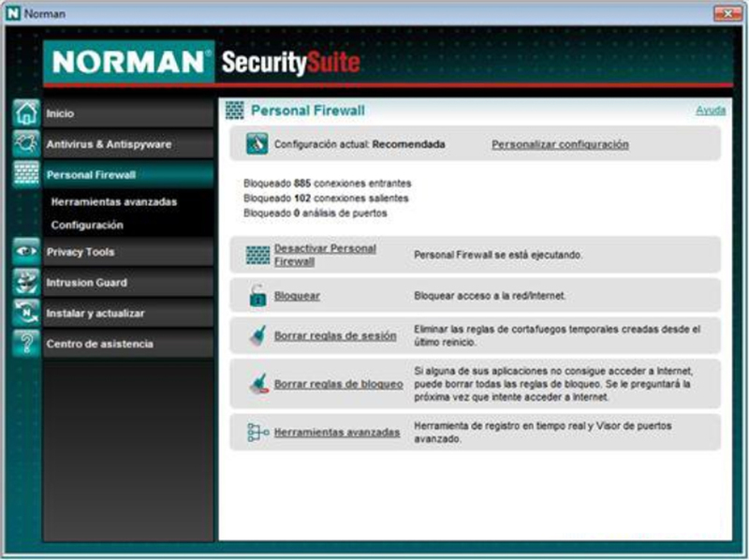Go to Intrusion Guard section
The image size is (749, 560).
pyautogui.click(x=128, y=282)
